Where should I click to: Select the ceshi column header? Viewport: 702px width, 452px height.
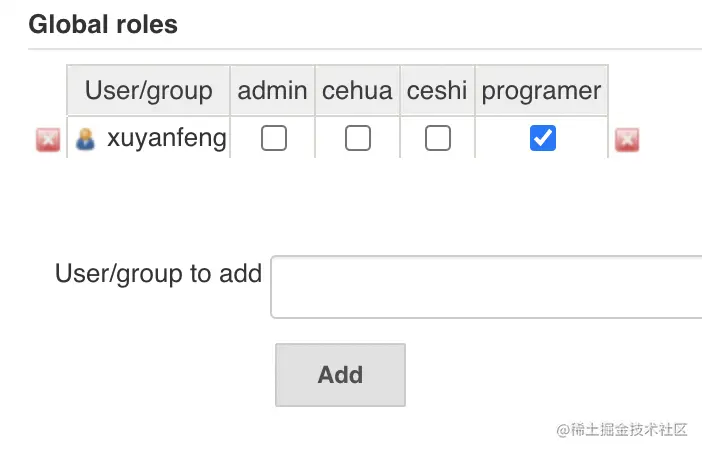pos(437,91)
